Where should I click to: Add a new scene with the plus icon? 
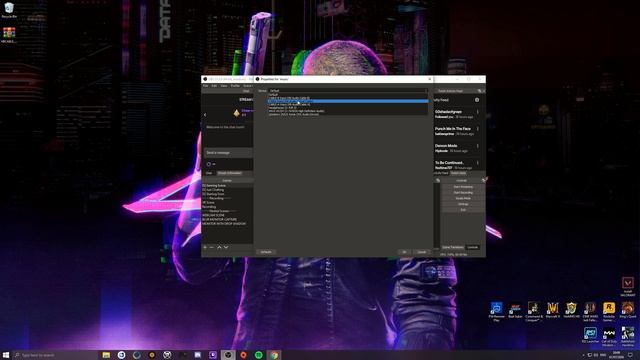205,247
